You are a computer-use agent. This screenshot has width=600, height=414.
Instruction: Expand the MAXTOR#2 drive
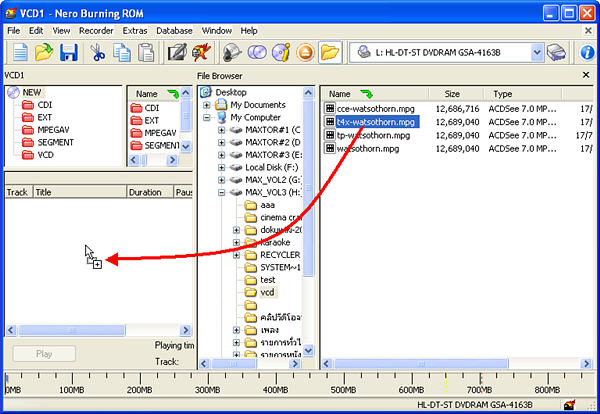[x=221, y=142]
